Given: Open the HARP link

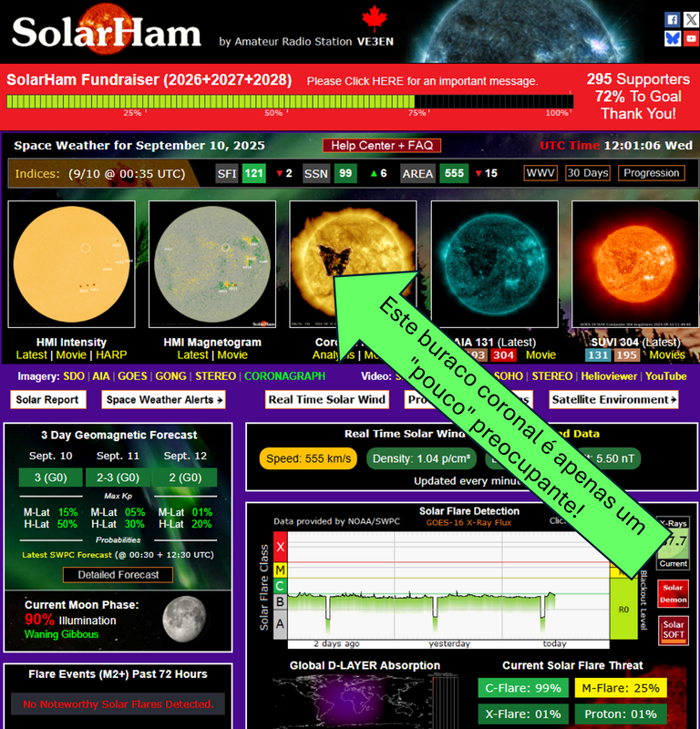Looking at the screenshot, I should [x=111, y=355].
